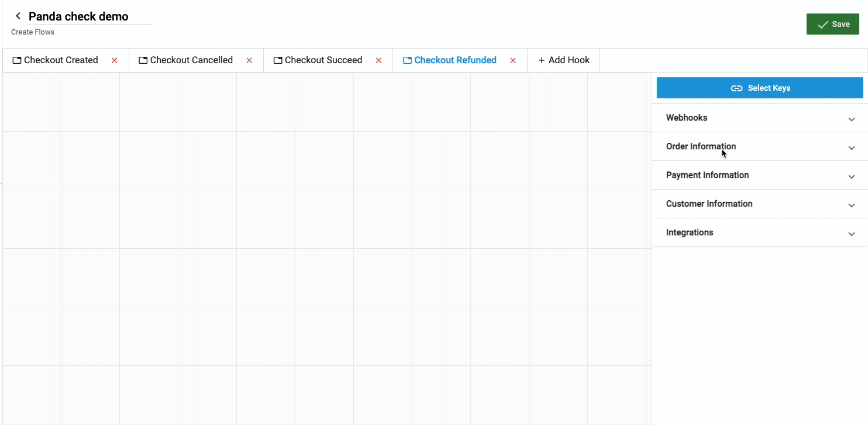Image resolution: width=868 pixels, height=425 pixels.
Task: Click chevron beside Webhooks
Action: tap(852, 119)
